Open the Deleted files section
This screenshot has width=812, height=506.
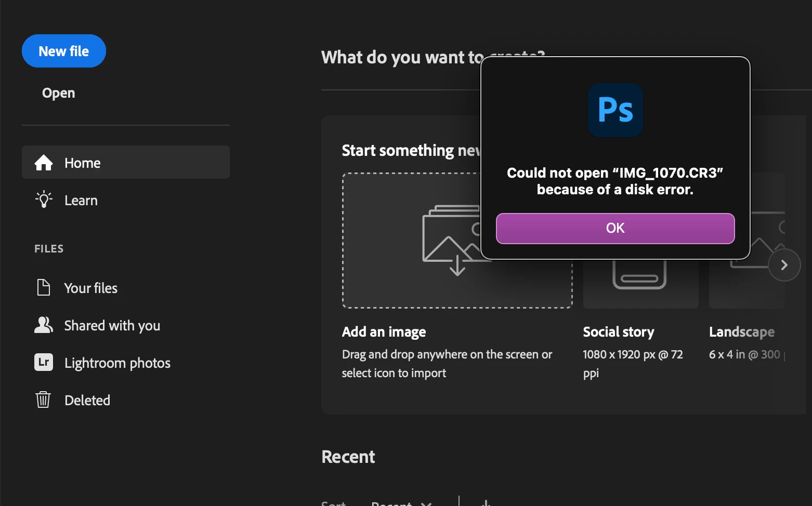pyautogui.click(x=87, y=401)
